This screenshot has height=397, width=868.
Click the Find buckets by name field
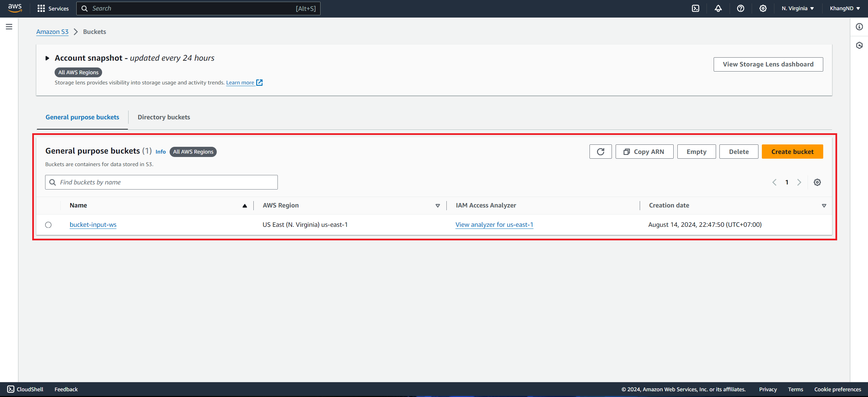161,182
